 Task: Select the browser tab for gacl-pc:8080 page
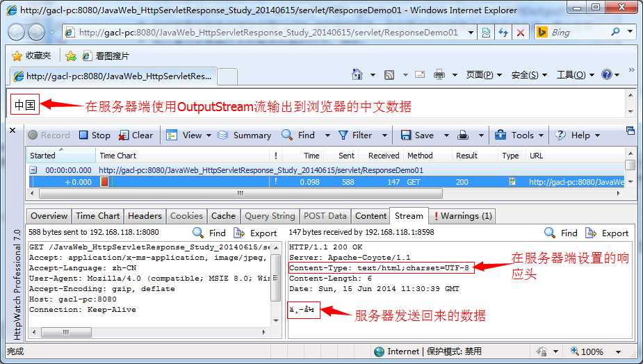pyautogui.click(x=113, y=76)
